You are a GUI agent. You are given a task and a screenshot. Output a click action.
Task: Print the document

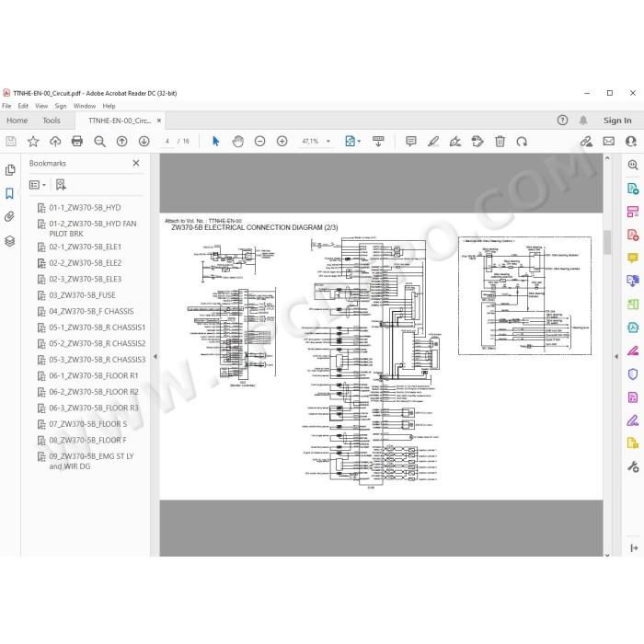coord(77,142)
